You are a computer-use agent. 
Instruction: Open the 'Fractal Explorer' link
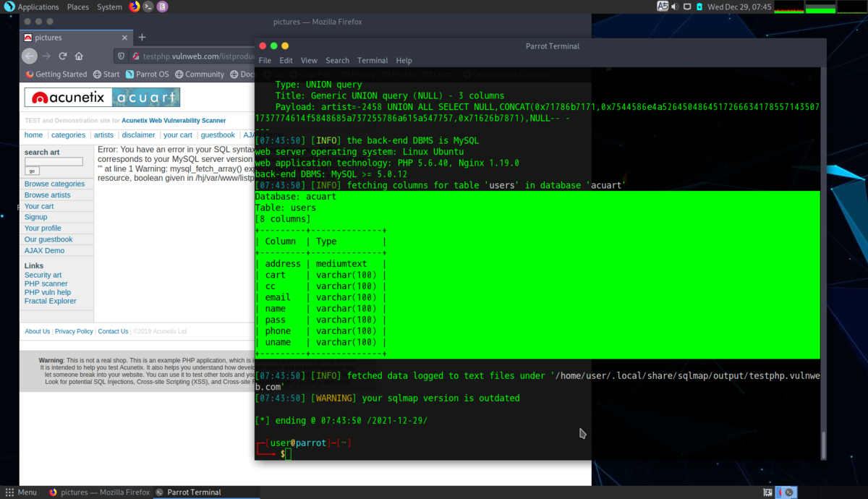tap(50, 302)
